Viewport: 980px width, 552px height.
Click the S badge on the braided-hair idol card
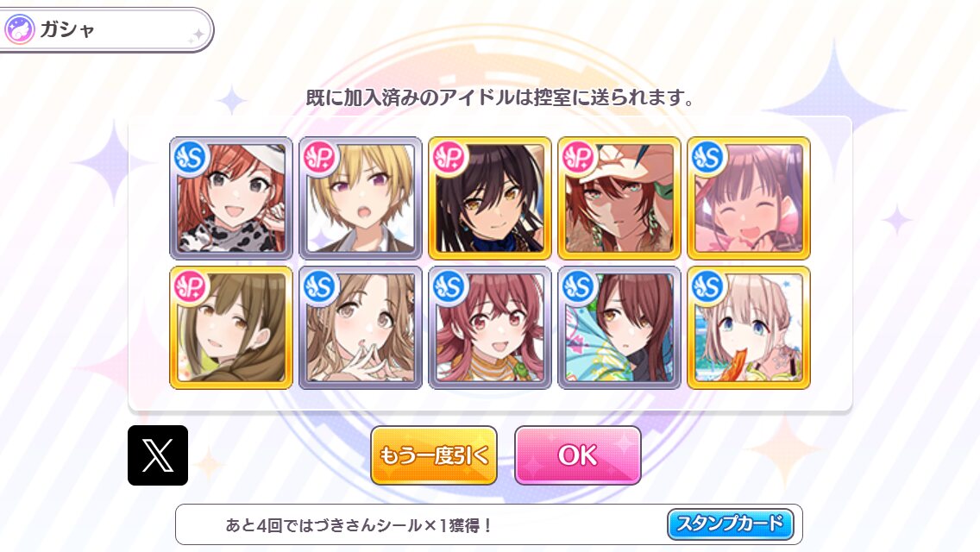point(708,287)
